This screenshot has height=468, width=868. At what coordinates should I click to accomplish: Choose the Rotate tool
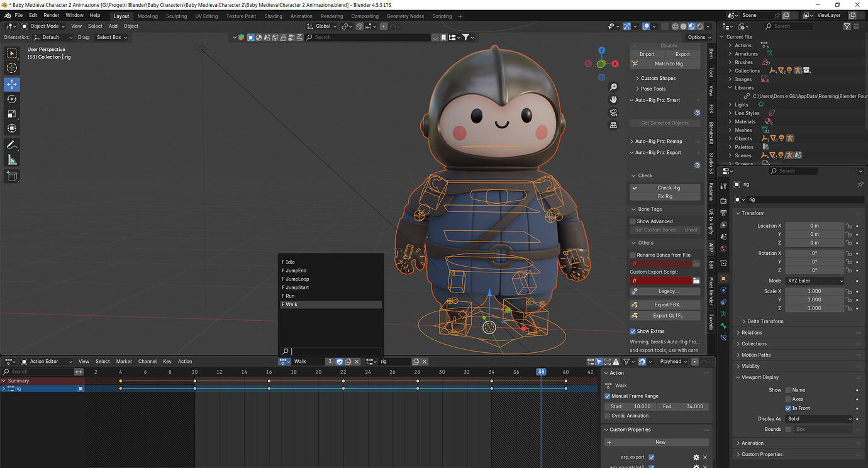point(12,99)
